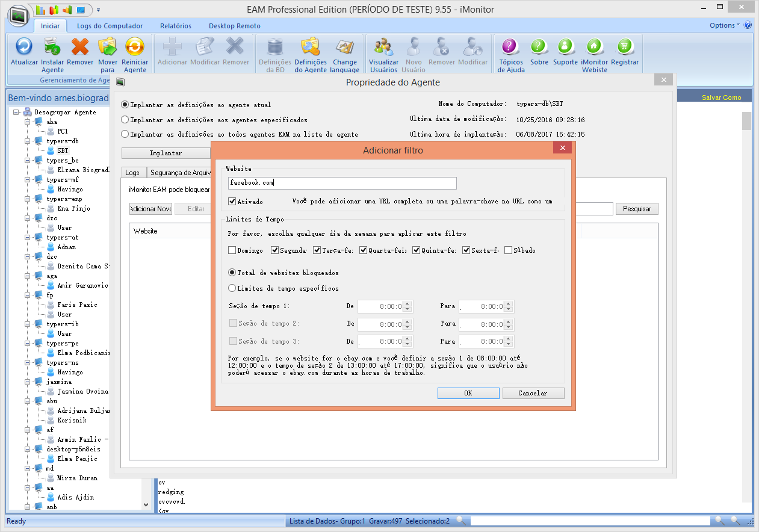759x532 pixels.
Task: Open the Desktop Remoto tab
Action: [x=235, y=26]
